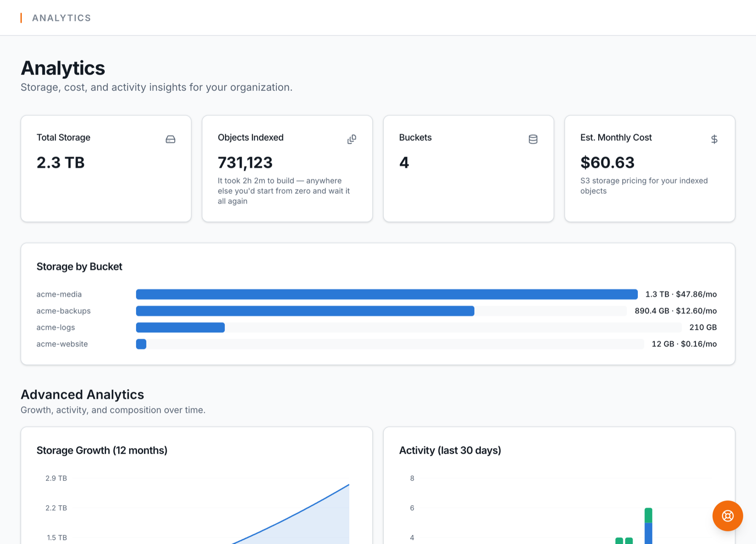Click the 1.5 TB axis label
Image resolution: width=756 pixels, height=544 pixels.
coord(57,538)
